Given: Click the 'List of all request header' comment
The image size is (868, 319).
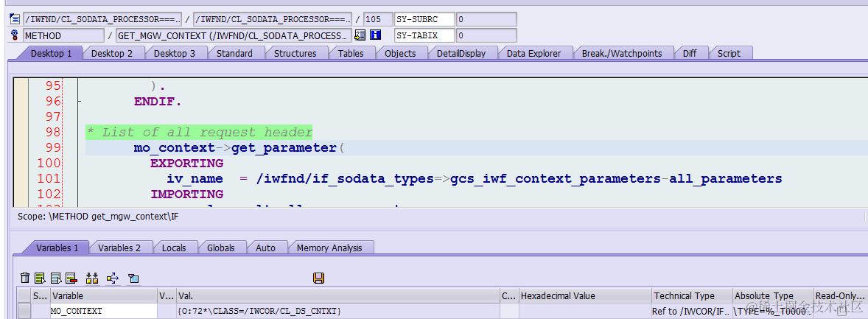Looking at the screenshot, I should point(199,133).
